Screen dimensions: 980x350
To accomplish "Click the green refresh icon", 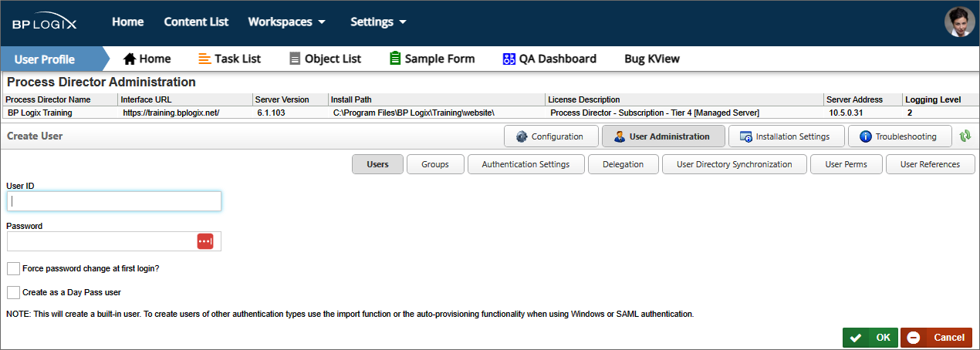I will pos(965,136).
